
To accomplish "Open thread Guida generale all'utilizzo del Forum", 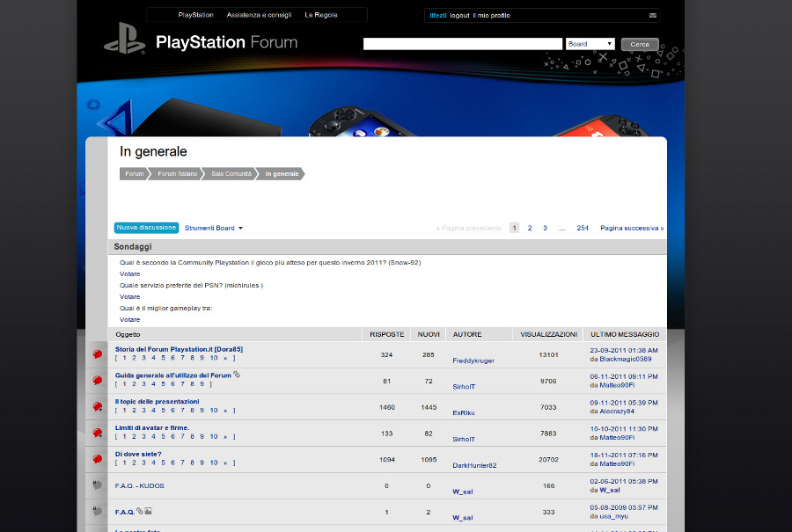I will [x=172, y=375].
